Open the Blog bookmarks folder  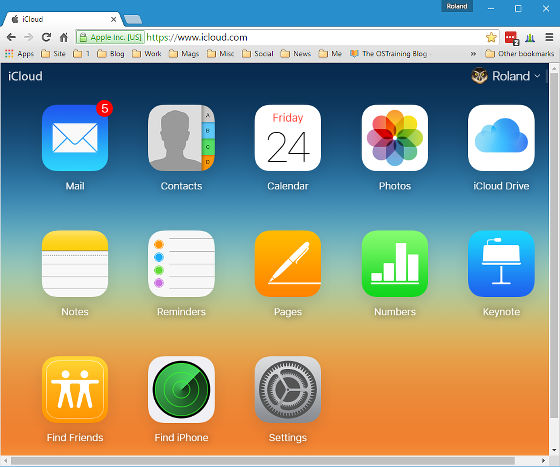(x=111, y=54)
